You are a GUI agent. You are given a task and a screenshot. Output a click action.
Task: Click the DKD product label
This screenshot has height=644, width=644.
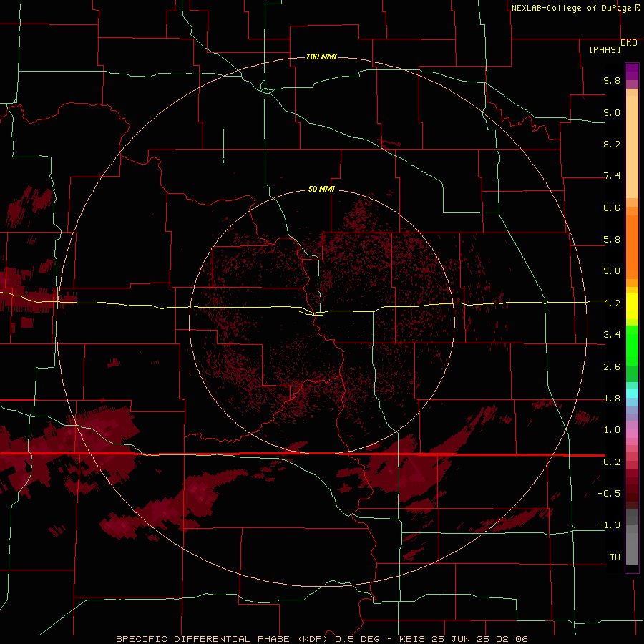click(629, 43)
